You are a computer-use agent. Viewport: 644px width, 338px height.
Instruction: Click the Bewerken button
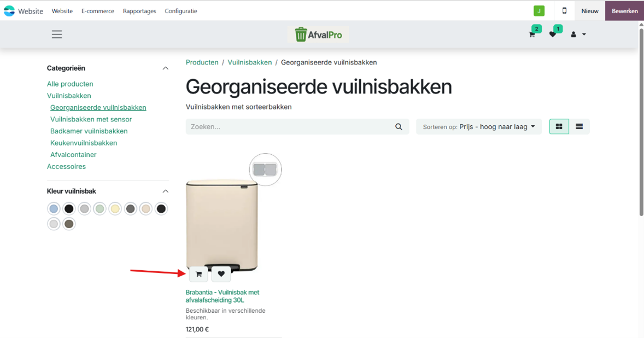[x=624, y=11]
